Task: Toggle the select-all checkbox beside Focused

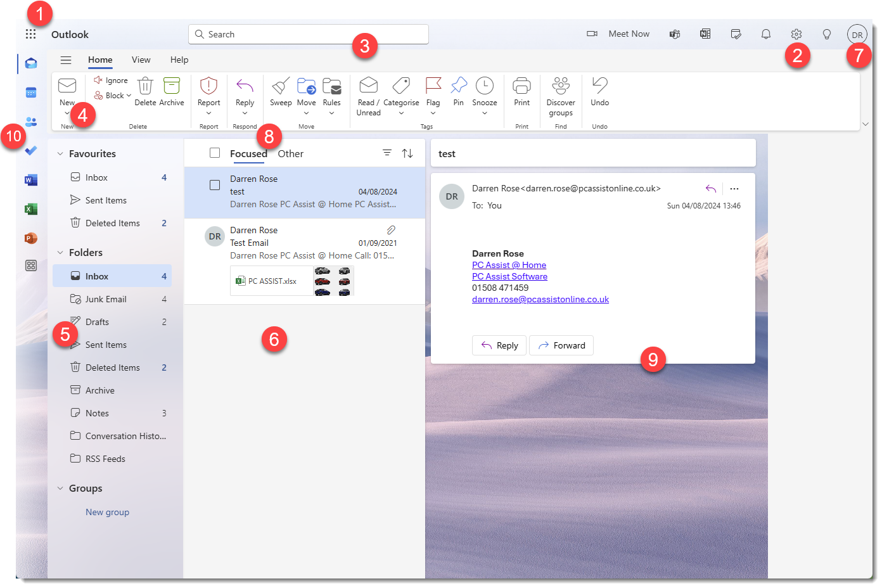Action: click(x=215, y=153)
